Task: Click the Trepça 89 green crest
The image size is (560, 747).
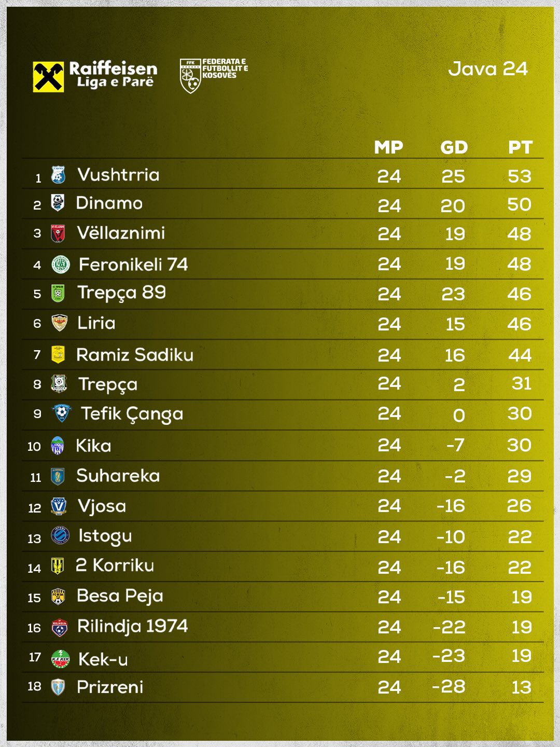Action: click(58, 293)
